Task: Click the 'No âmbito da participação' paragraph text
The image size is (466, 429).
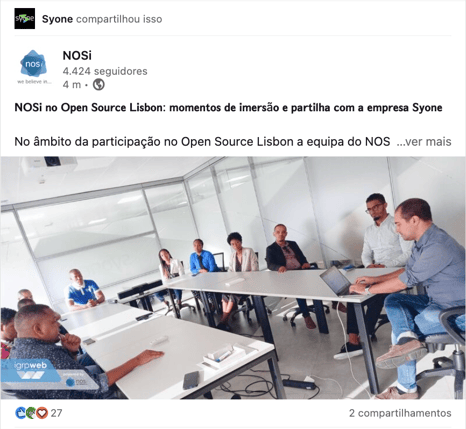Action: pyautogui.click(x=202, y=142)
